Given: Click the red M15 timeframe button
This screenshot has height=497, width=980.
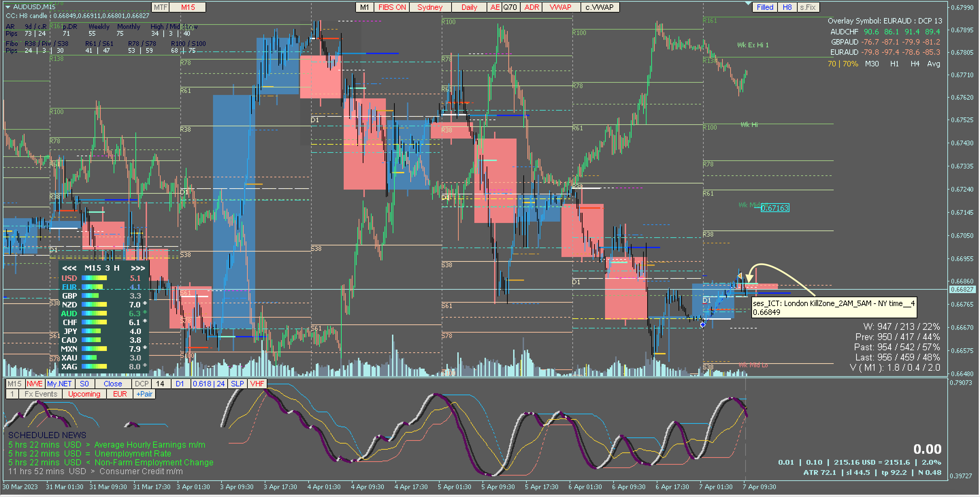Looking at the screenshot, I should tap(187, 7).
